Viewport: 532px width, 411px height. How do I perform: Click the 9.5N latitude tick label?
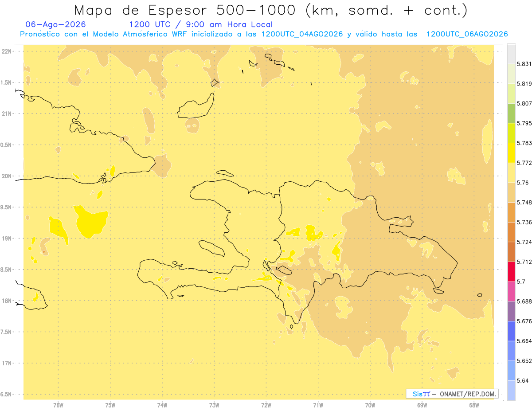6,207
